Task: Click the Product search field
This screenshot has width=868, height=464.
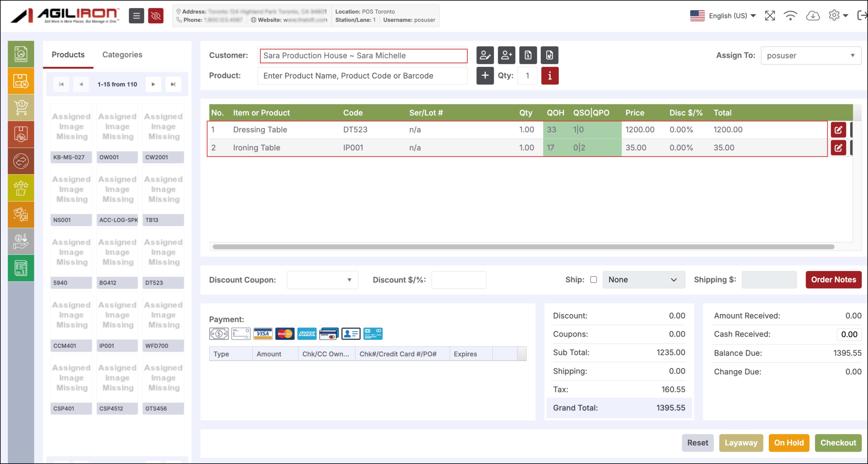Action: [x=362, y=76]
